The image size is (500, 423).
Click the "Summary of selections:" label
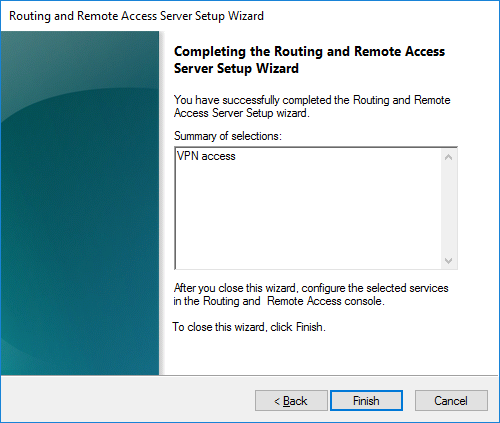click(x=228, y=136)
